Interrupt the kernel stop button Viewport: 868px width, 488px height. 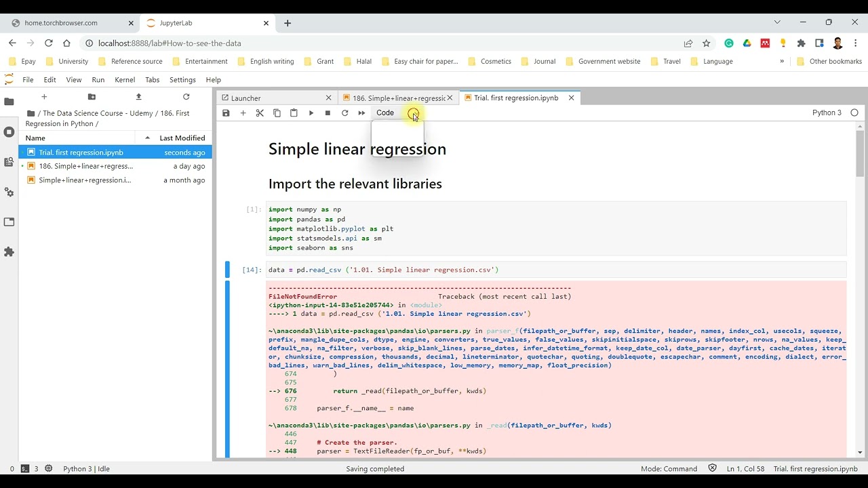pyautogui.click(x=328, y=113)
